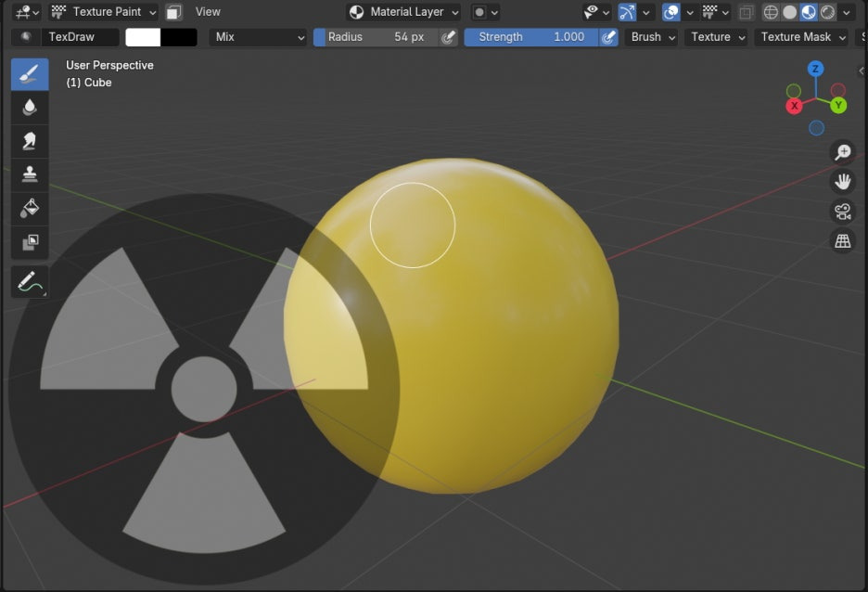Toggle radius pen pressure sensitivity
Screen dimensions: 868x592
449,37
